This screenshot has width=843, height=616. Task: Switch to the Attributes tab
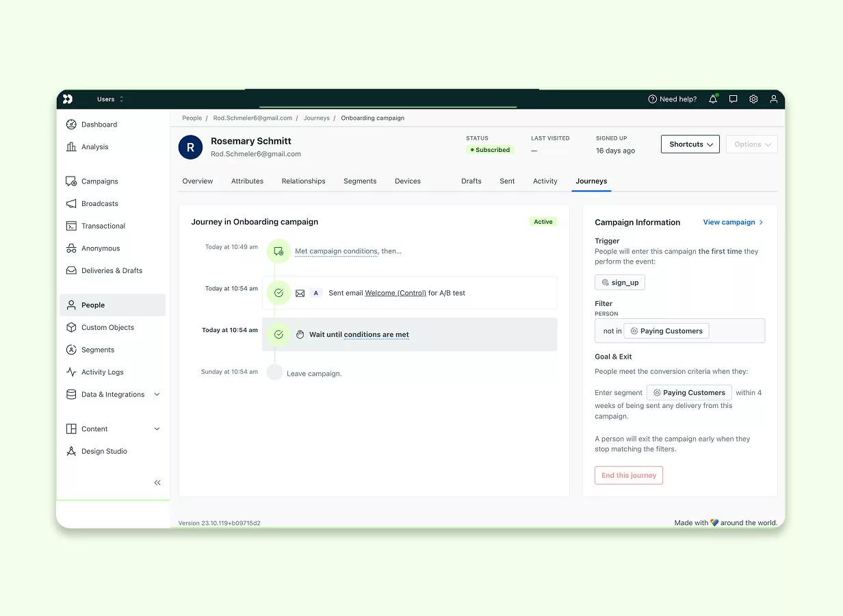[247, 181]
